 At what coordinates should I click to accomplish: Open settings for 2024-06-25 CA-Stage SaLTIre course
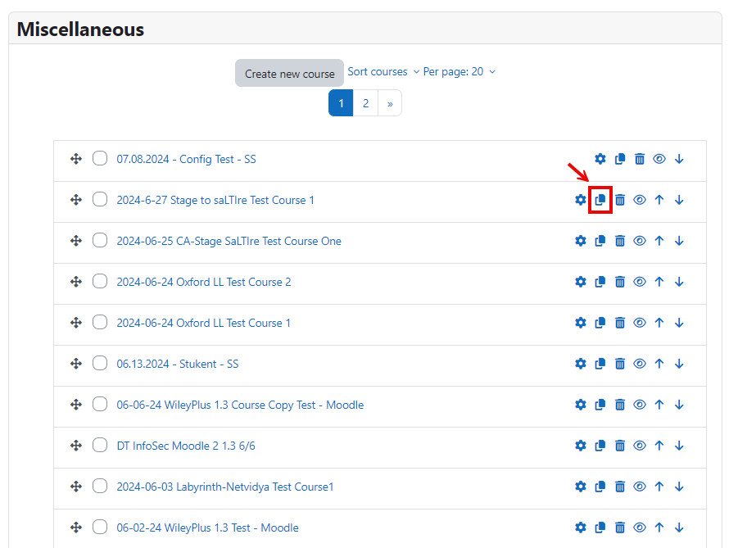tap(581, 241)
